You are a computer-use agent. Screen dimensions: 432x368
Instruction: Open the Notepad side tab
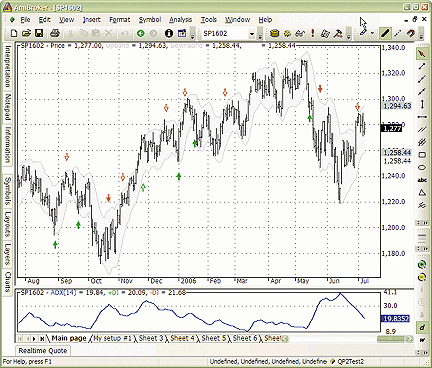[x=8, y=107]
